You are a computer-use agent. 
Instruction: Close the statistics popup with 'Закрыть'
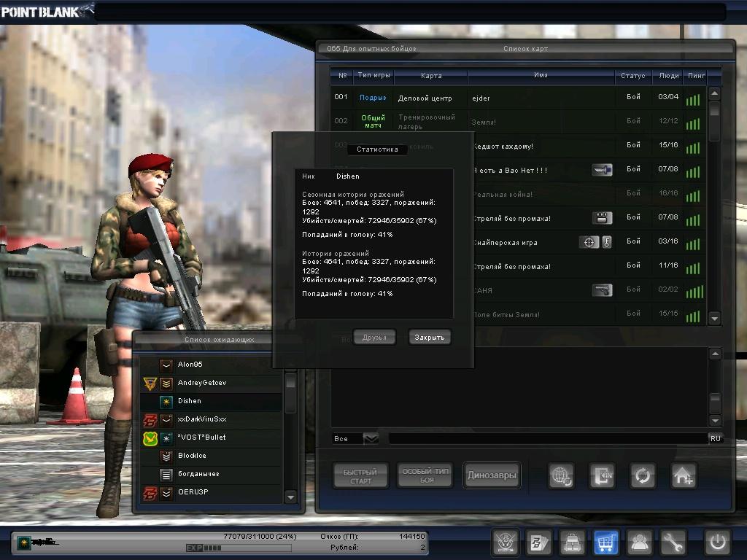[429, 337]
